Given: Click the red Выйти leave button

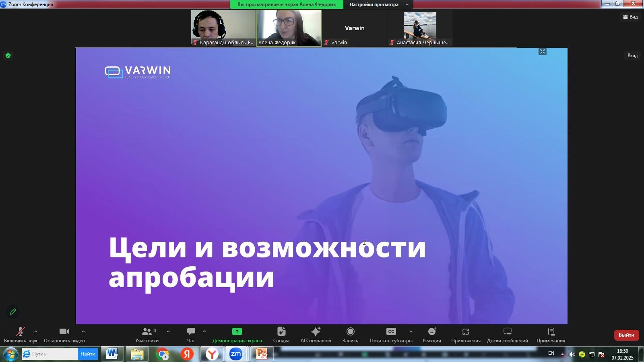Looking at the screenshot, I should point(626,335).
